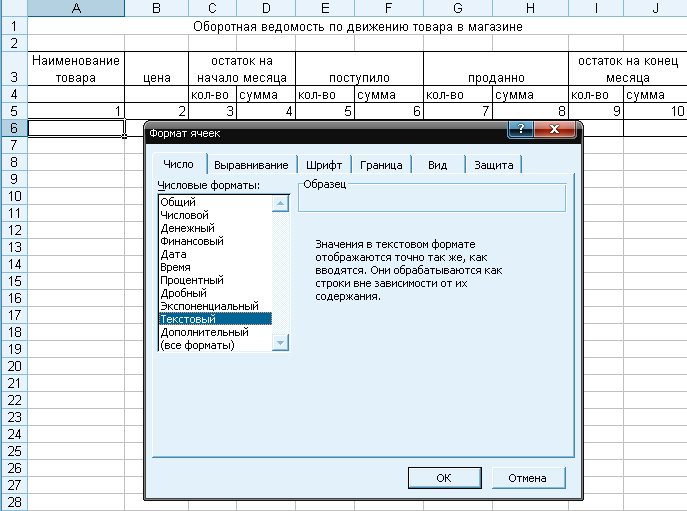Click the format list scroll-down arrow
The width and height of the screenshot is (687, 511).
[x=280, y=342]
